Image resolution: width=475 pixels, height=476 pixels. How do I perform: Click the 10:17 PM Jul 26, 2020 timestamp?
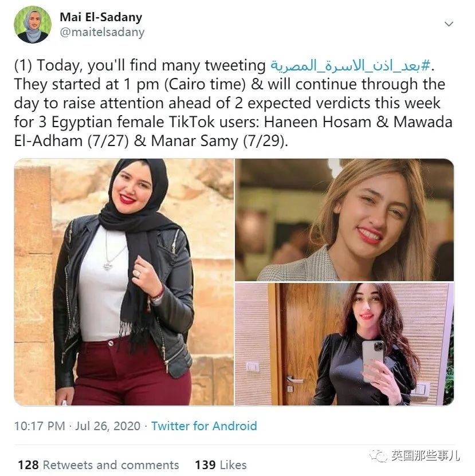pos(77,426)
